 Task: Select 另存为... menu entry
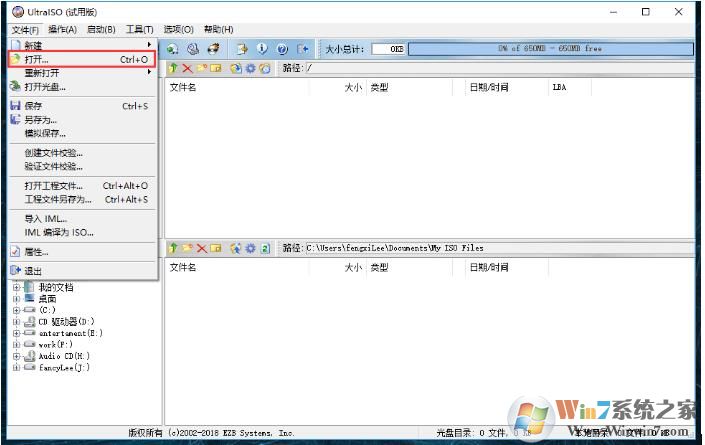tap(41, 119)
